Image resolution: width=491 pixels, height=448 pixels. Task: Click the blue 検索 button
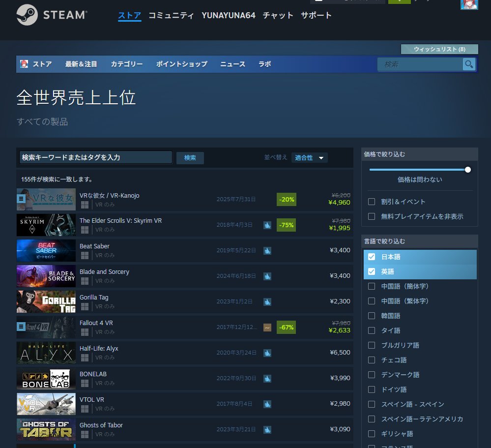pos(190,158)
